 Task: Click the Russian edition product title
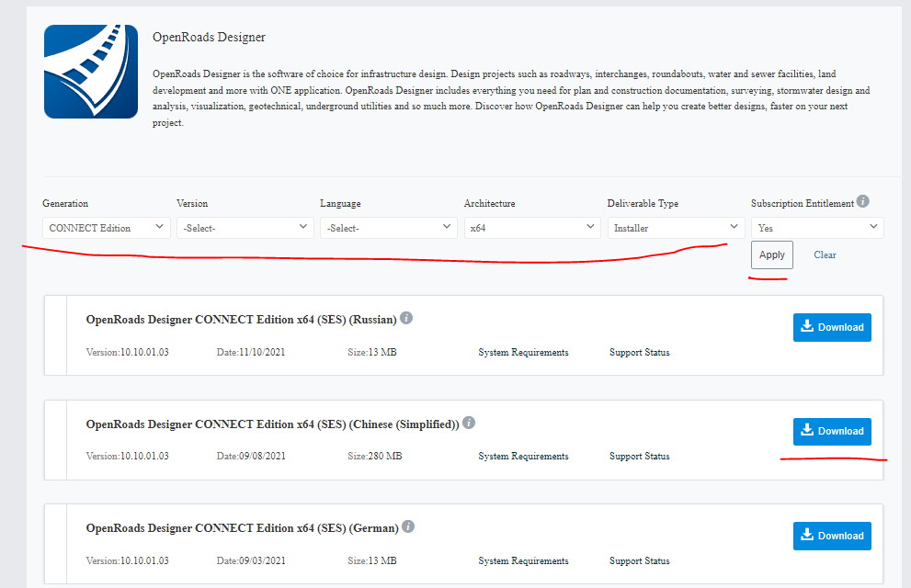click(241, 320)
